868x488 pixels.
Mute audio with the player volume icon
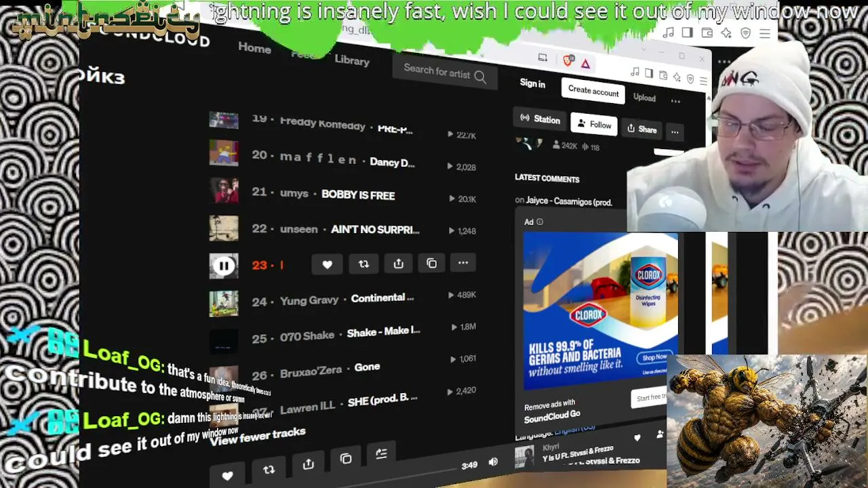[493, 462]
